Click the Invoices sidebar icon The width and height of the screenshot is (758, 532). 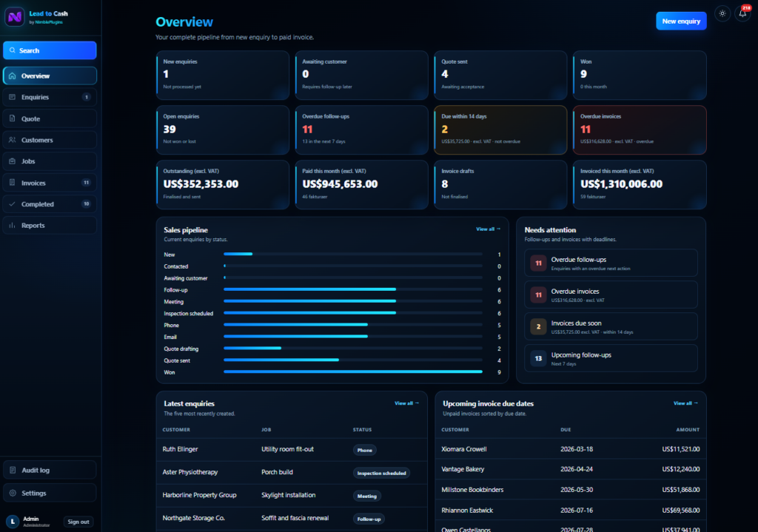[13, 183]
